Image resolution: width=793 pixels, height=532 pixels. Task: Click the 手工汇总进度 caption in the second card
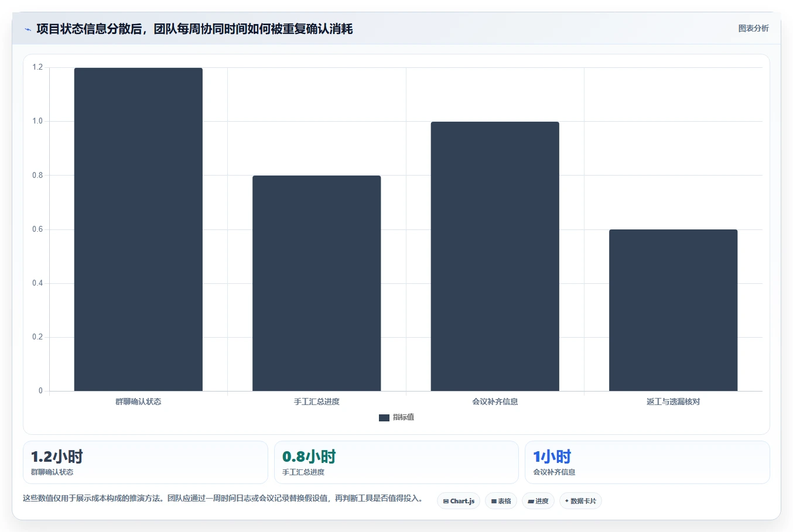click(303, 472)
